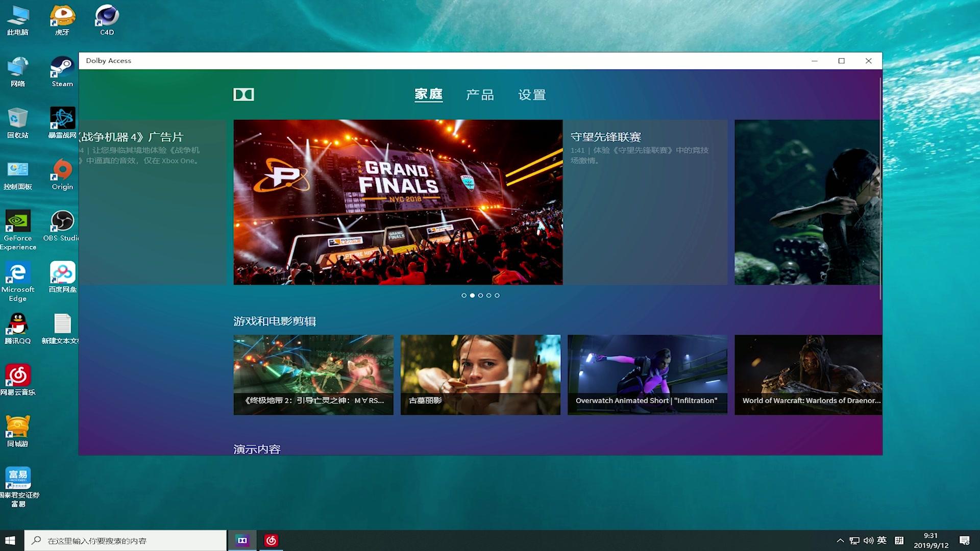Open the 腾讯QQ desktop icon
The image size is (980, 551).
(x=18, y=329)
